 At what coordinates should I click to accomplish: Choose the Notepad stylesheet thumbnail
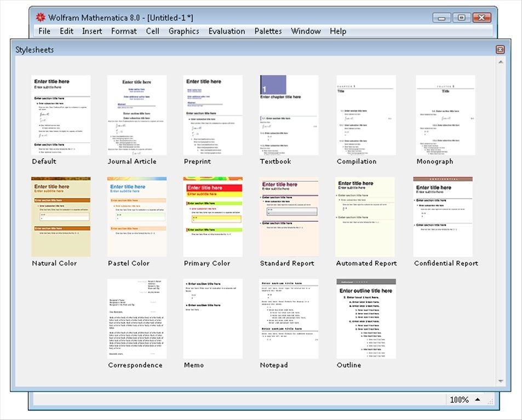pos(289,319)
